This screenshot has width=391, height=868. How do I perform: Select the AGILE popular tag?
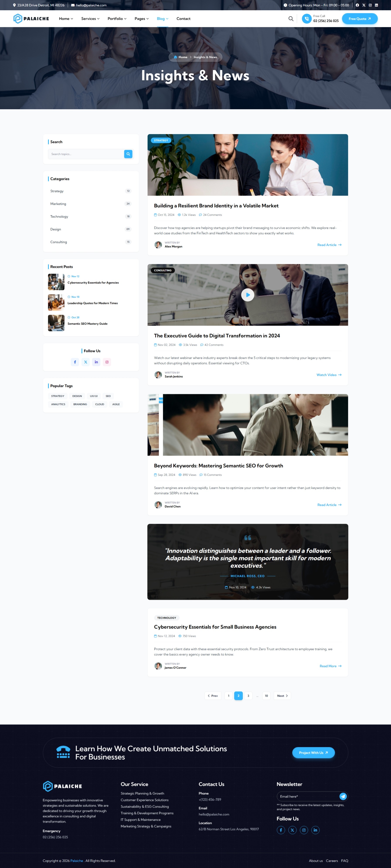pos(116,404)
